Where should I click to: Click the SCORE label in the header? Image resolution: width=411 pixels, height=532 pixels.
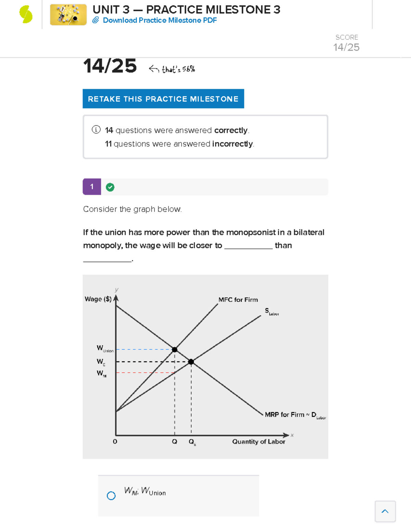(x=347, y=37)
